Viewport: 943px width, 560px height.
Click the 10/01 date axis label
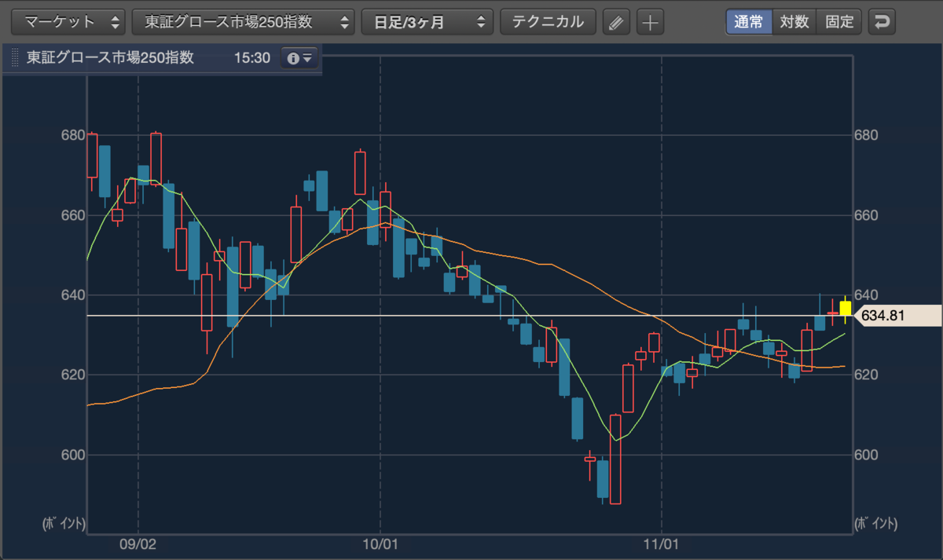(380, 543)
